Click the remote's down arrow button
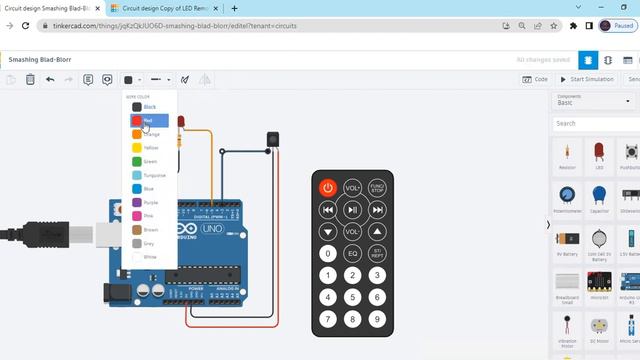Image resolution: width=640 pixels, height=360 pixels. (x=328, y=231)
